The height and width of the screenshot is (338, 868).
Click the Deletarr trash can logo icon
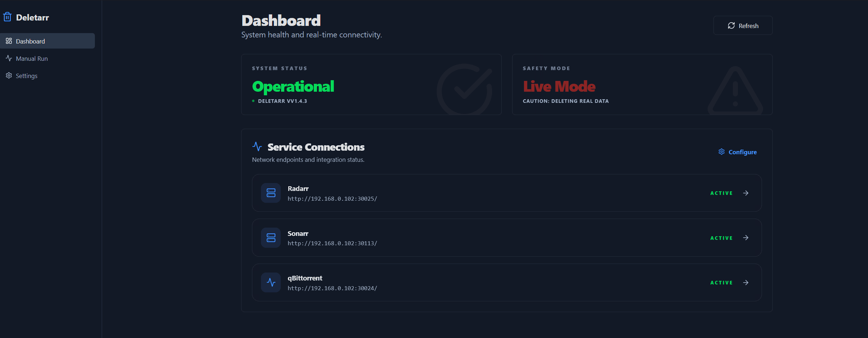(7, 17)
